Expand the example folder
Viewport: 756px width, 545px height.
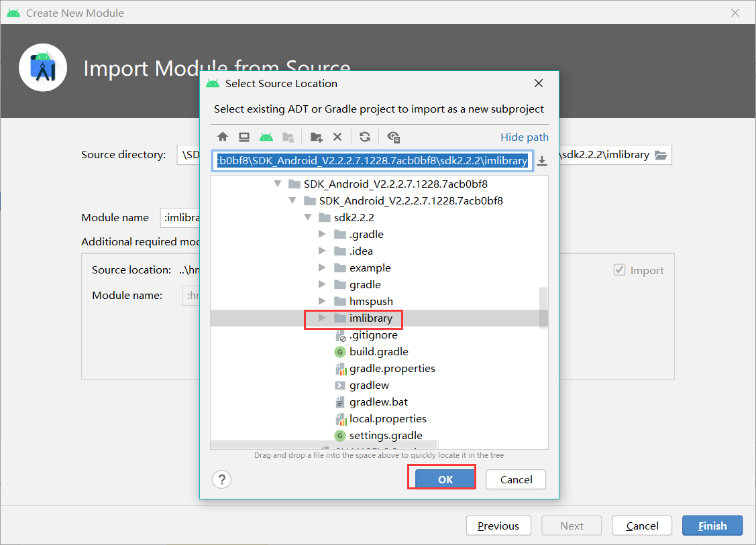322,267
